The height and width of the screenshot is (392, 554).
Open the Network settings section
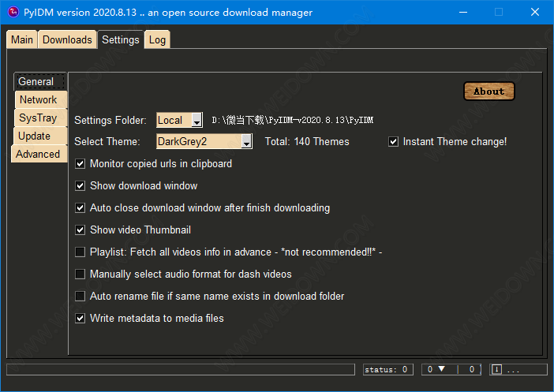[x=40, y=99]
